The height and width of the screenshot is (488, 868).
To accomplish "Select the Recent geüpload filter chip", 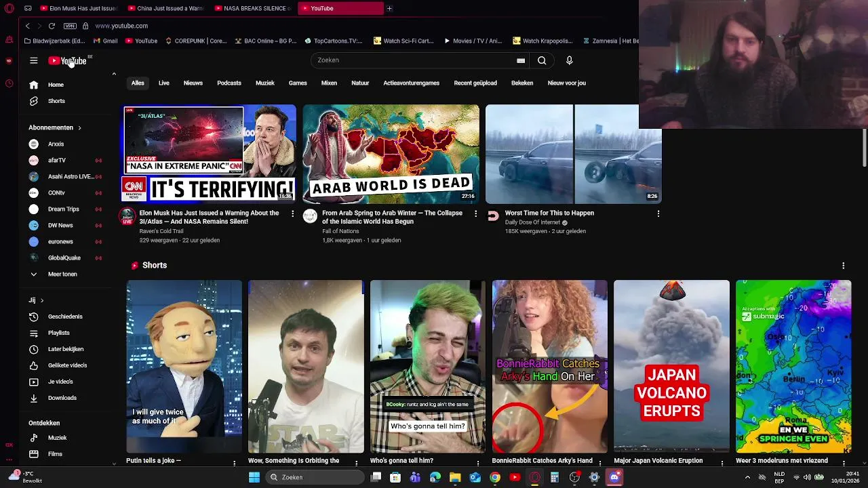I will [x=475, y=83].
